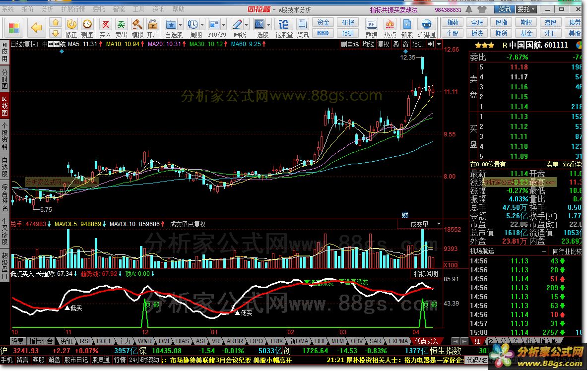Open the 扩展行情 menu

pyautogui.click(x=73, y=9)
